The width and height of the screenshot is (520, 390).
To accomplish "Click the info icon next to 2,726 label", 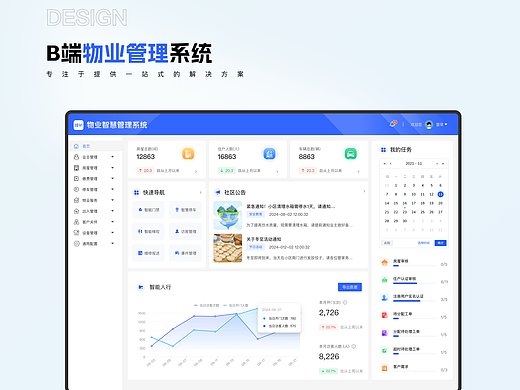I will tap(345, 302).
